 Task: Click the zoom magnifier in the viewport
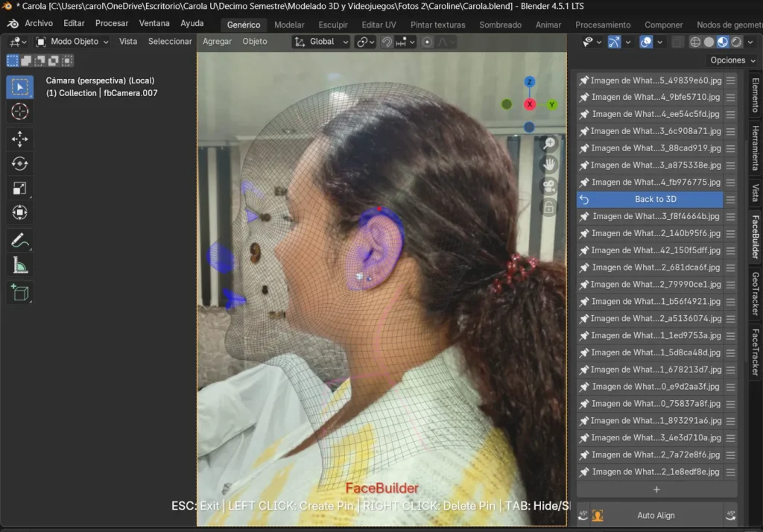tap(550, 143)
